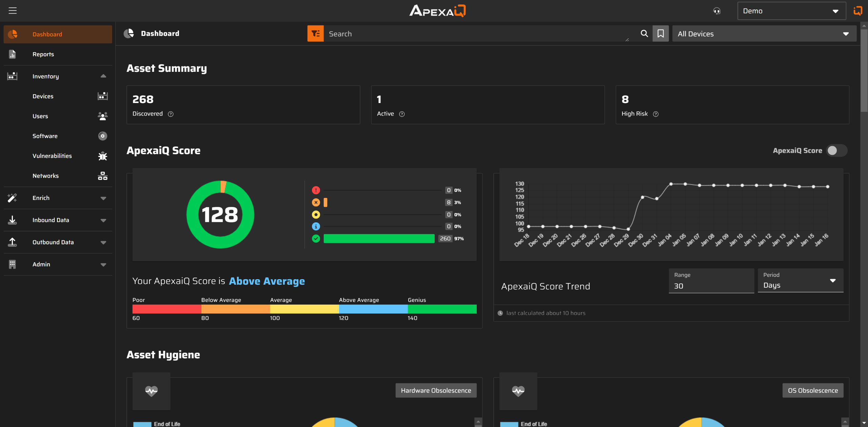868x427 pixels.
Task: Click the hamburger menu icon
Action: [13, 11]
